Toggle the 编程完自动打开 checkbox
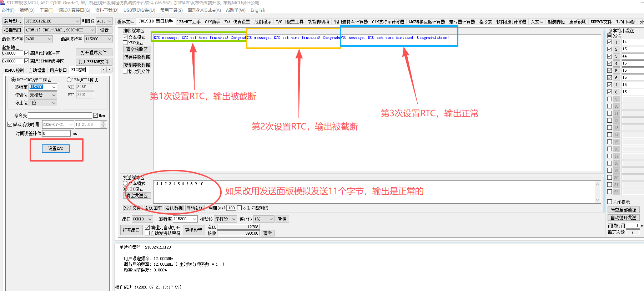 [x=147, y=228]
